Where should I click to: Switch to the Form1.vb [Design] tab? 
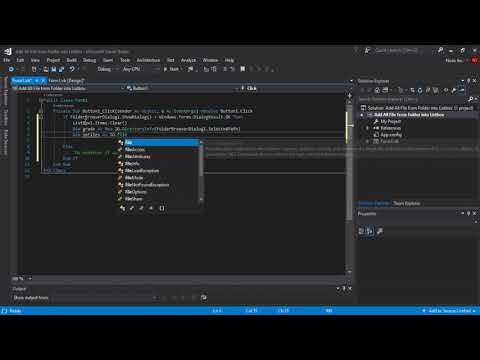pyautogui.click(x=66, y=81)
